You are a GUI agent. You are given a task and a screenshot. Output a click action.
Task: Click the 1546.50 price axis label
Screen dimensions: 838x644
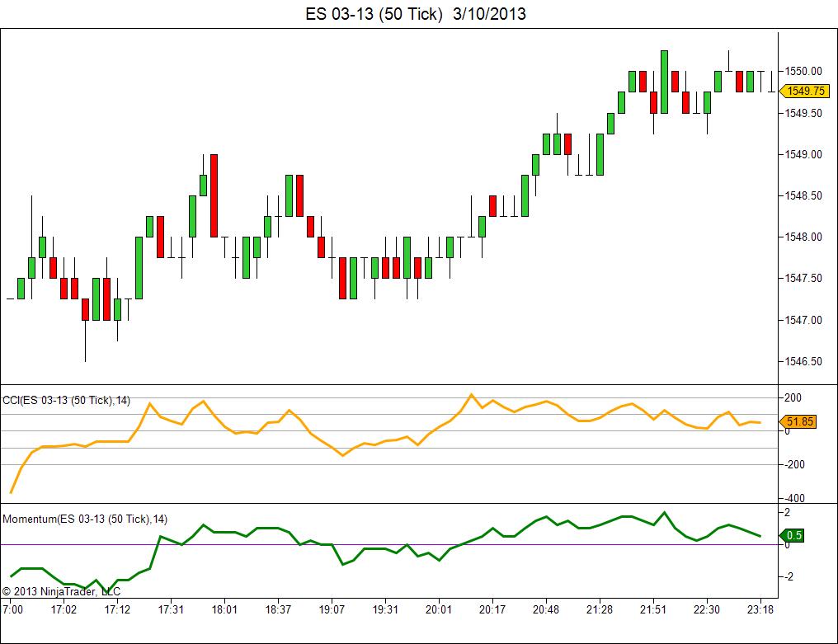803,361
